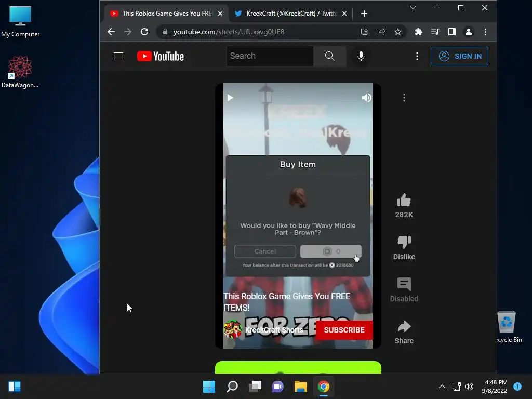Open the volume tray icon
This screenshot has width=532, height=399.
pyautogui.click(x=469, y=387)
